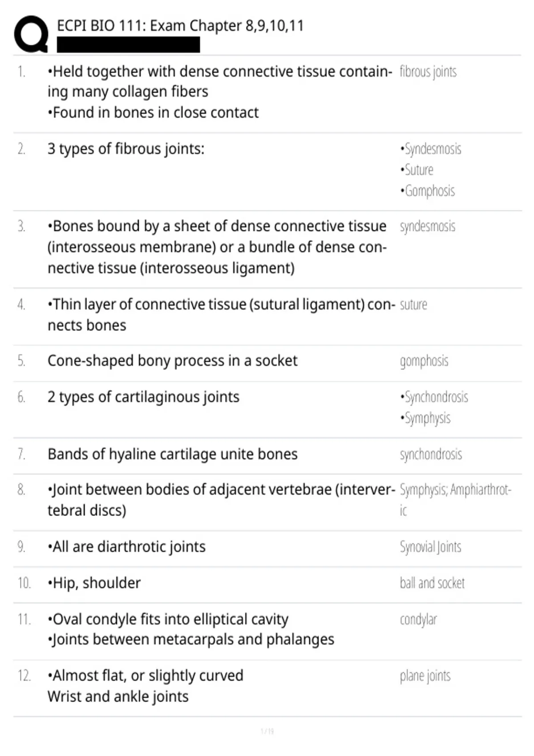534x756 pixels.
Task: Click the Suture bullet answer
Action: coord(417,170)
